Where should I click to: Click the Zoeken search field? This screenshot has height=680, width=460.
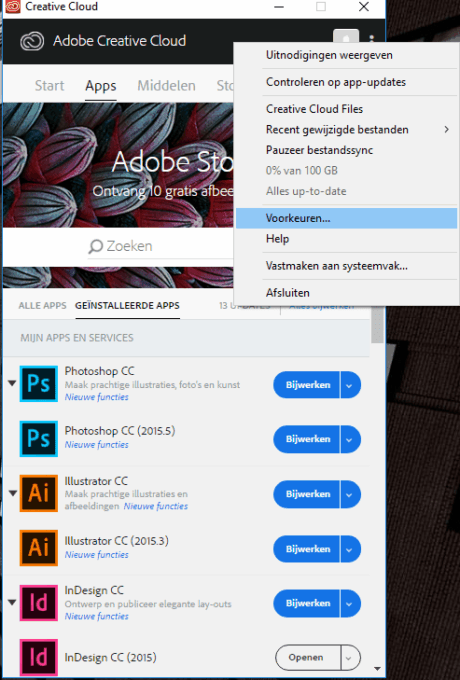click(160, 247)
